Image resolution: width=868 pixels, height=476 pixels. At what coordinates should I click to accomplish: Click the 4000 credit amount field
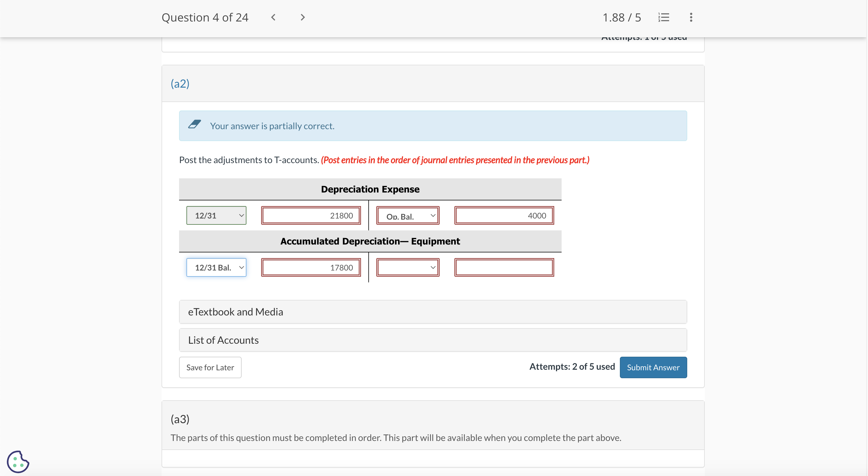click(504, 215)
